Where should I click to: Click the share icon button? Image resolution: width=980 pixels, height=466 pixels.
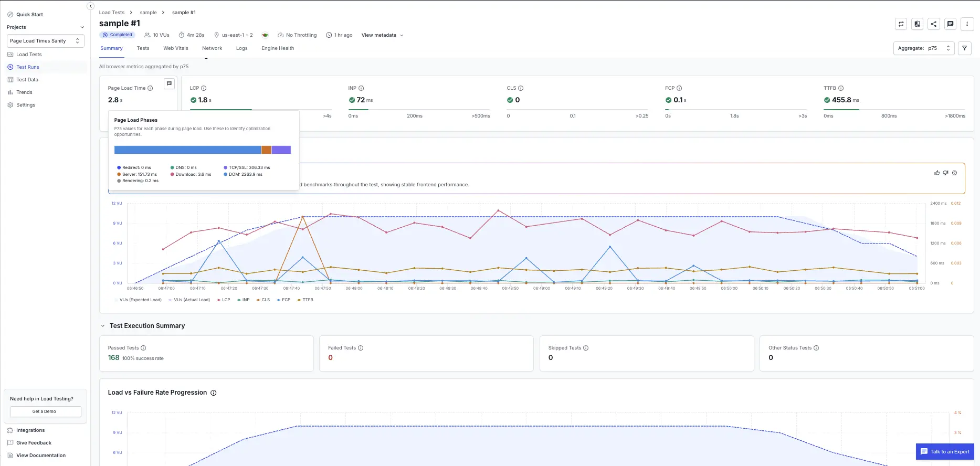click(x=933, y=24)
